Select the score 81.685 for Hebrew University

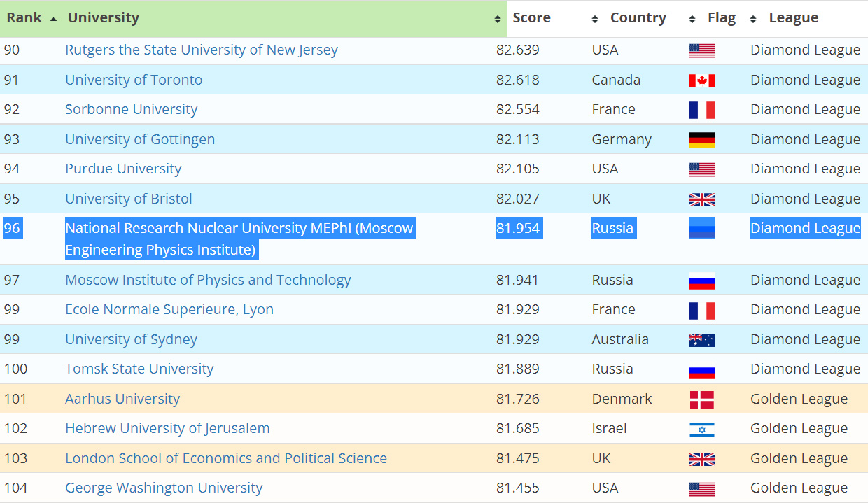(x=518, y=428)
